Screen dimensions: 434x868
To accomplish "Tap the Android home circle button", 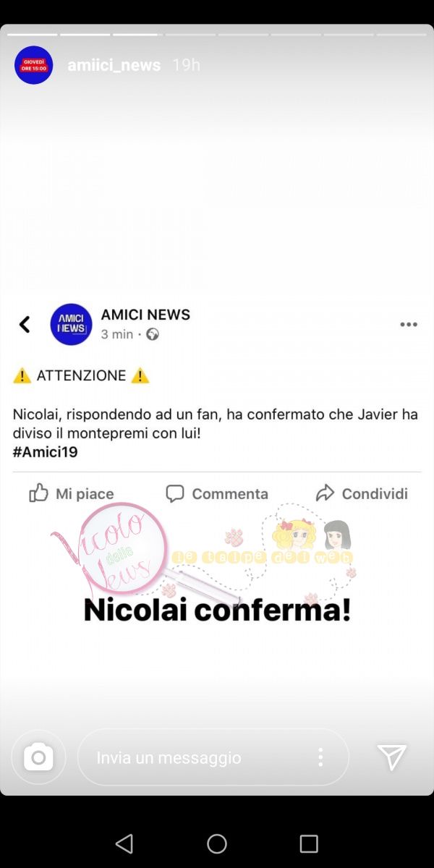I will point(217,843).
